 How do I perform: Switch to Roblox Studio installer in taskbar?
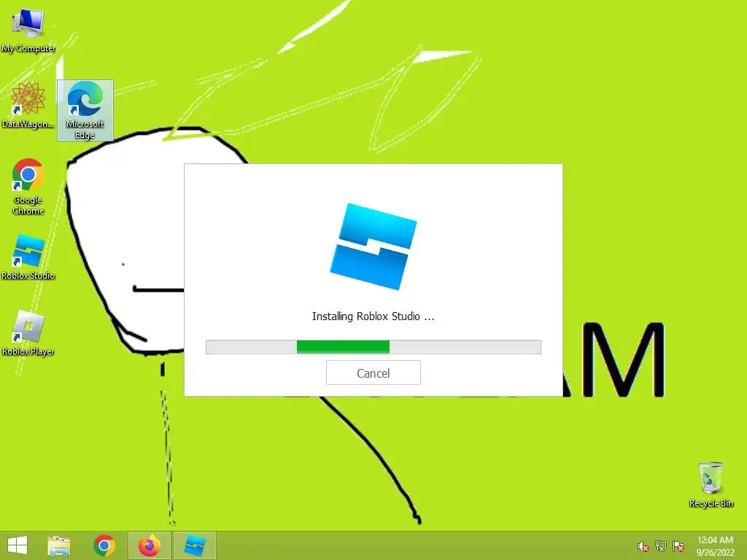(194, 545)
